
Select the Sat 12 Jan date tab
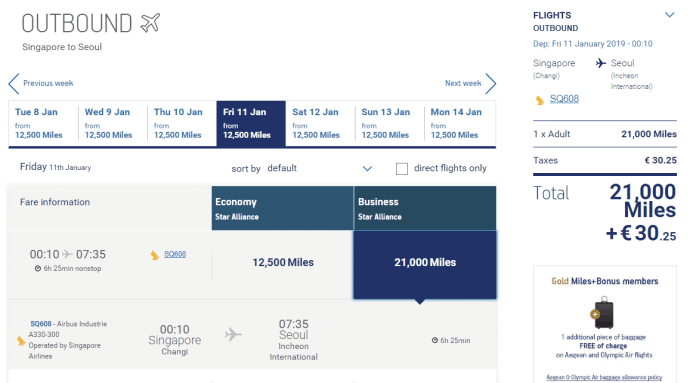(320, 123)
